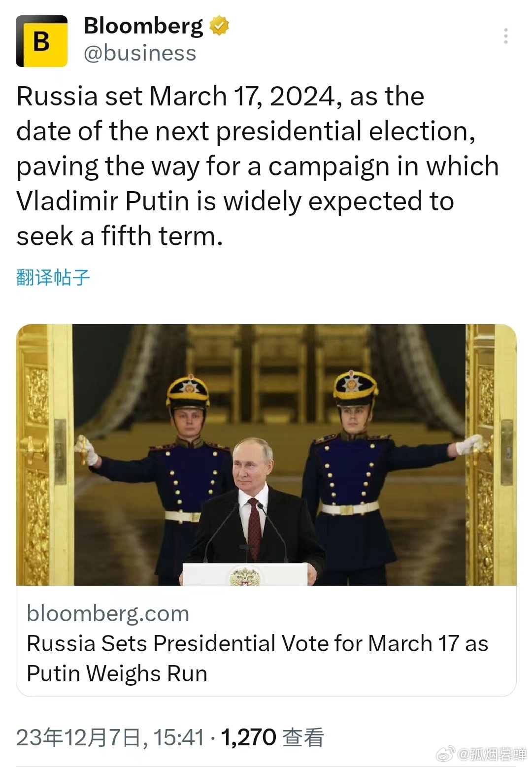532x767 pixels.
Task: Click the Weibo logo watermark
Action: [446, 754]
